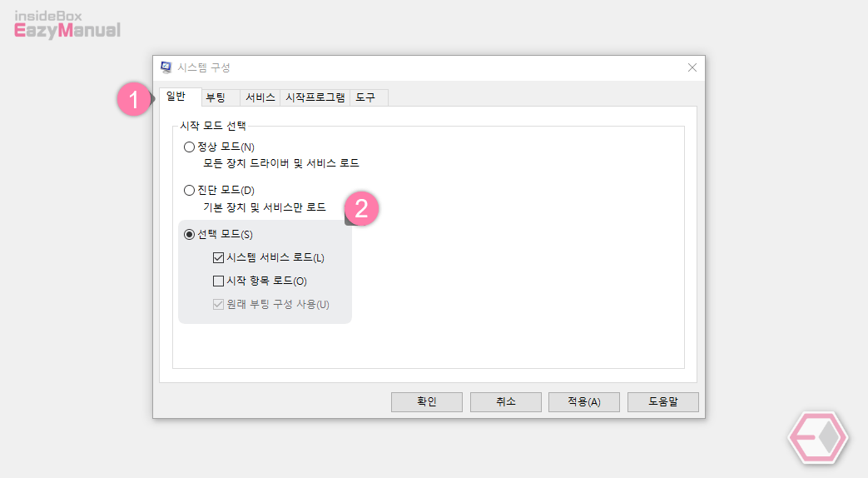Apply changes with 적용(A) button

(584, 402)
